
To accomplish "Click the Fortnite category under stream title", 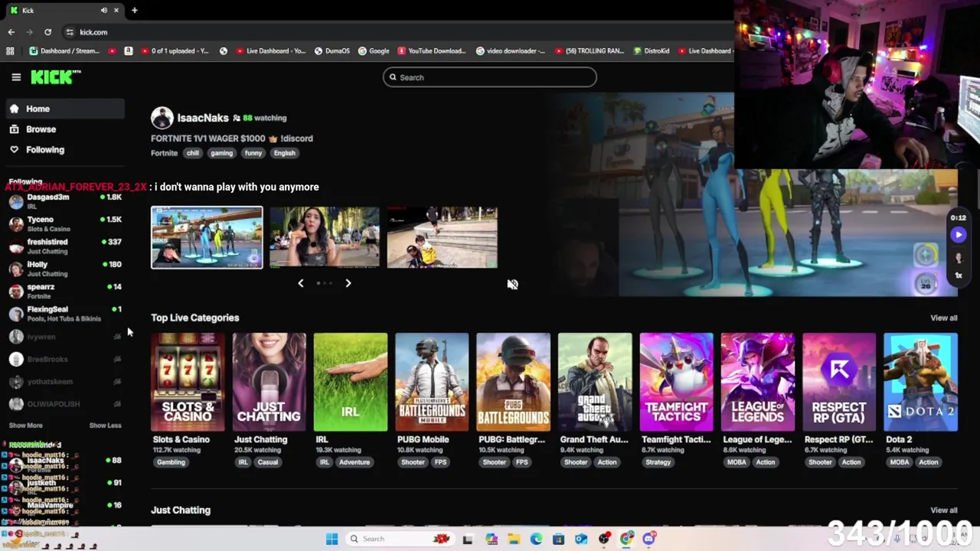I will pos(164,153).
